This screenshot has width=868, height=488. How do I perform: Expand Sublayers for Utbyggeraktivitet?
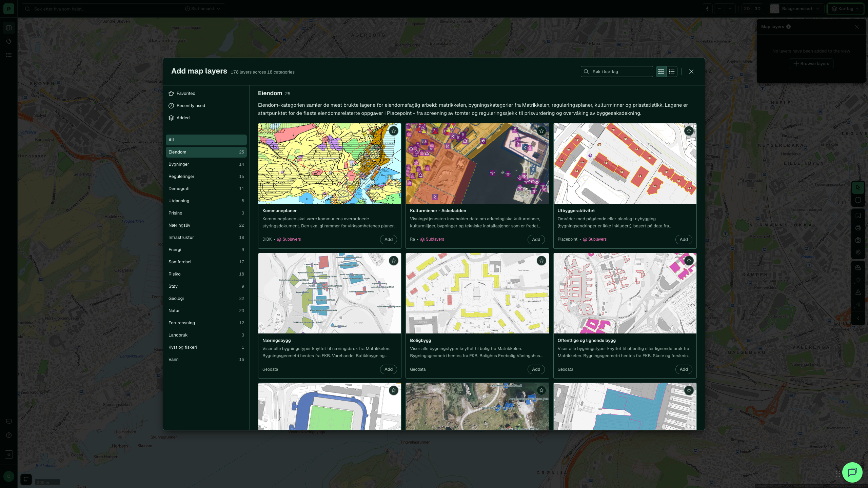(595, 239)
